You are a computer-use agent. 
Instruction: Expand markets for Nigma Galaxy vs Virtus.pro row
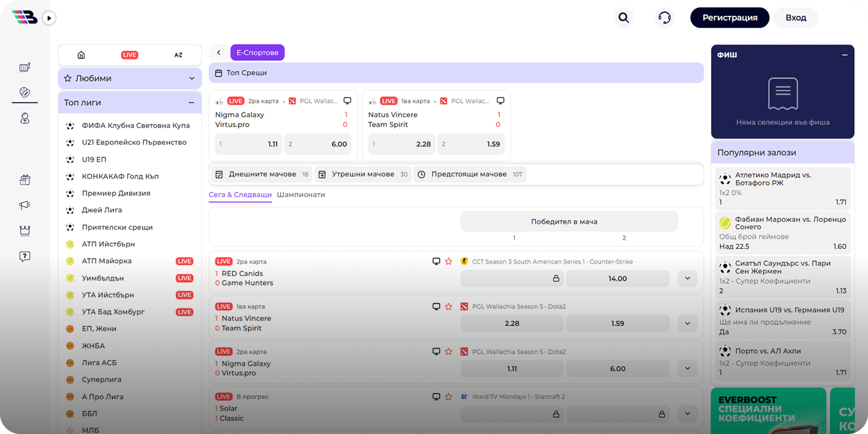pos(687,368)
